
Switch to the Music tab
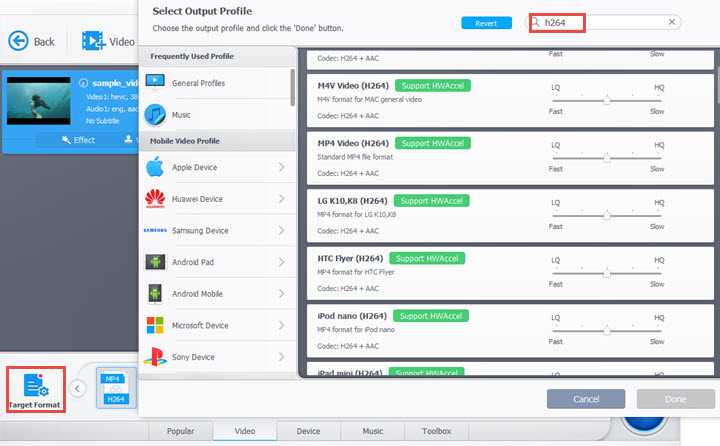372,431
